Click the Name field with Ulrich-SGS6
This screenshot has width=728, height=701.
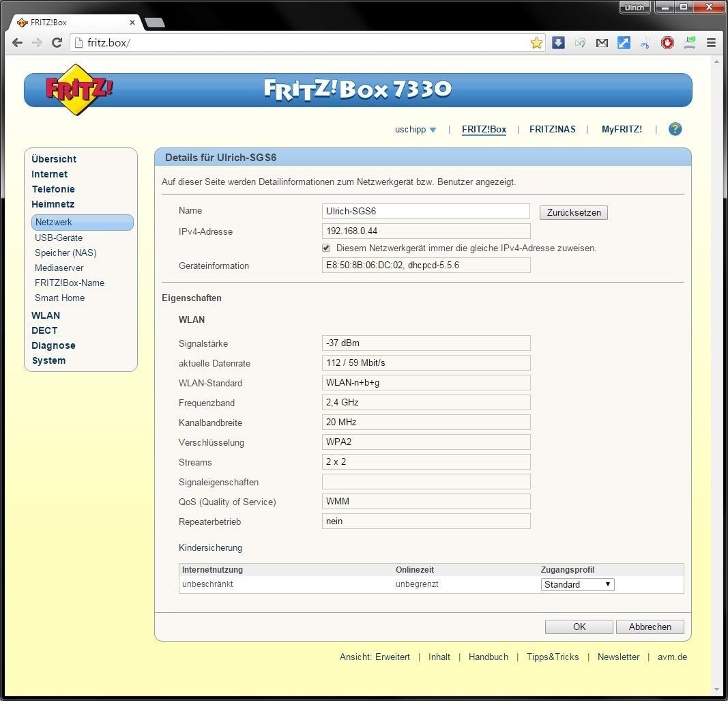pos(426,211)
